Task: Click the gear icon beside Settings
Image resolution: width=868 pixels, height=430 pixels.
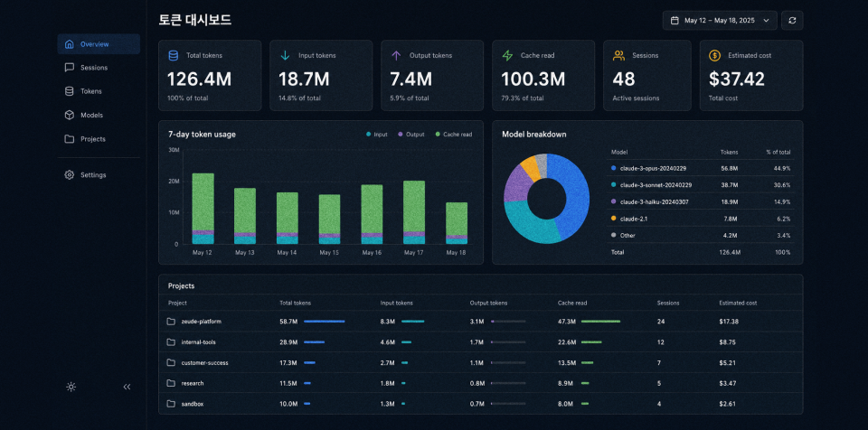Action: pos(70,175)
